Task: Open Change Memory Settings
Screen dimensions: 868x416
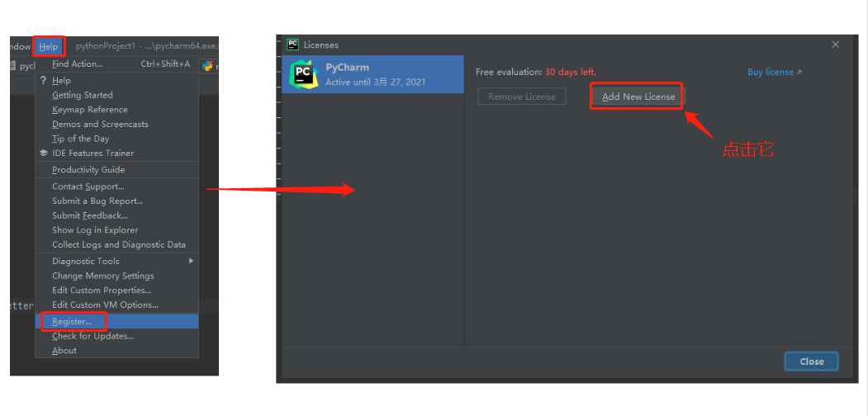Action: pyautogui.click(x=116, y=276)
